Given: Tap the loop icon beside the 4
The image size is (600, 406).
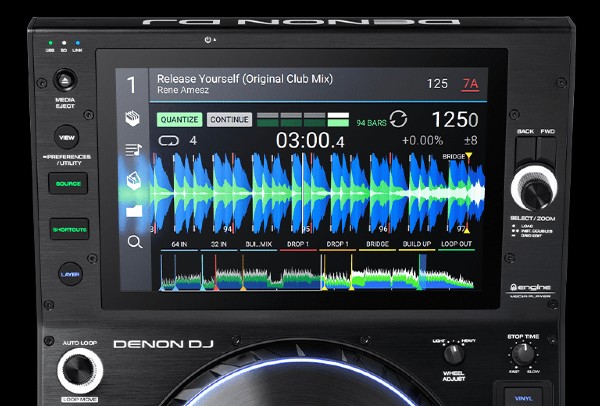Looking at the screenshot, I should click(168, 141).
